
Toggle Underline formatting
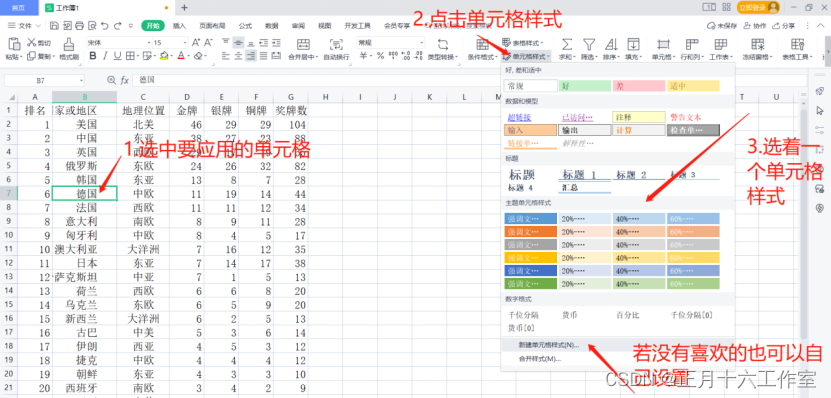117,56
